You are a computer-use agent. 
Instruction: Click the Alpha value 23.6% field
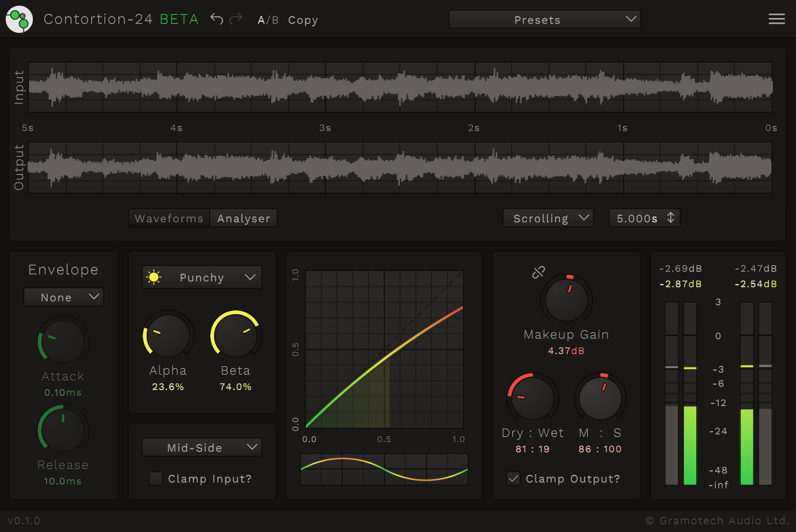click(x=168, y=387)
